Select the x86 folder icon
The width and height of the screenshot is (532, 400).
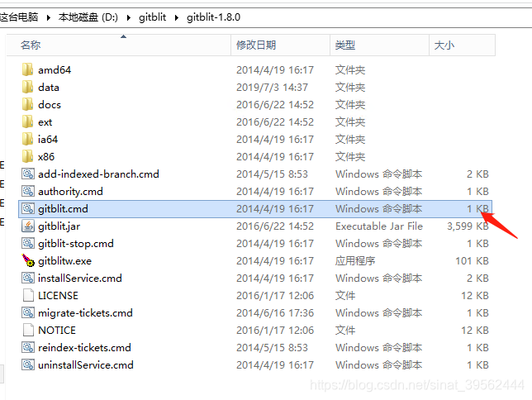[27, 156]
